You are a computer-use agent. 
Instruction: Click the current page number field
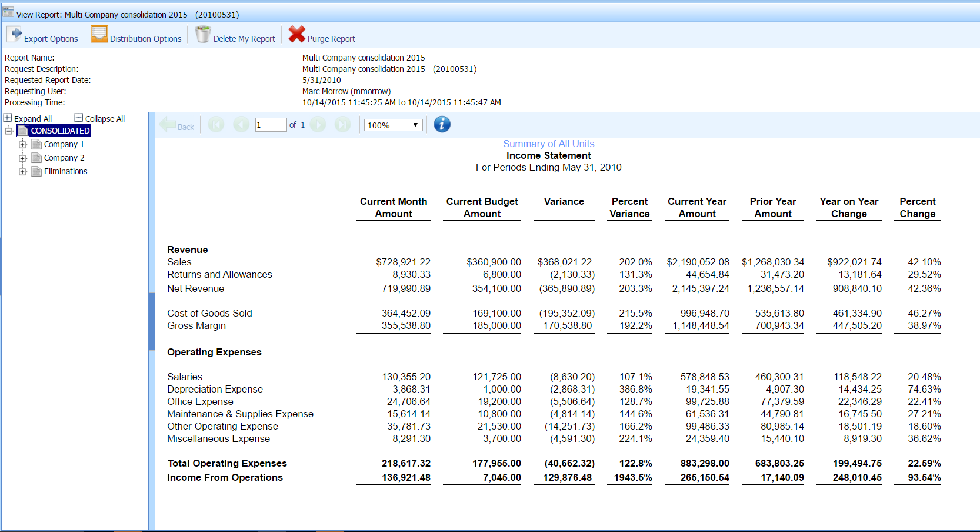point(270,125)
